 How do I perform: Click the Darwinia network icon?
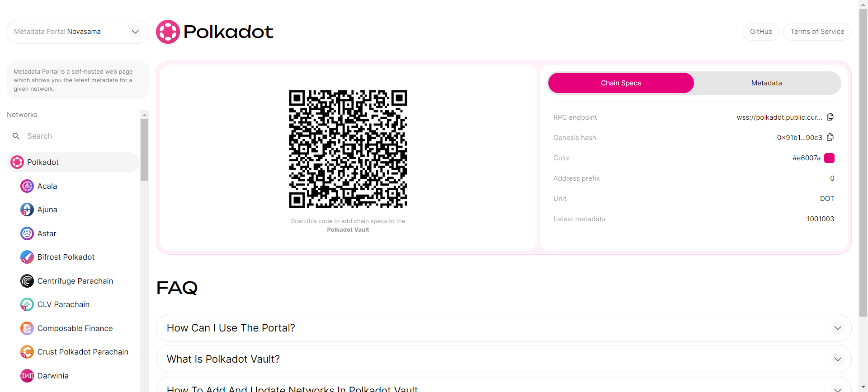27,376
